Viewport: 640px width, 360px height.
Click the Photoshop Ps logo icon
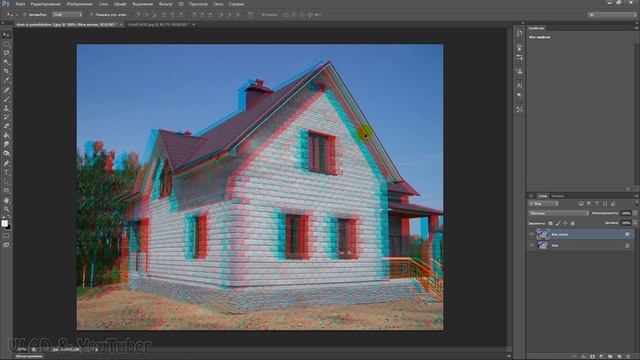point(6,4)
